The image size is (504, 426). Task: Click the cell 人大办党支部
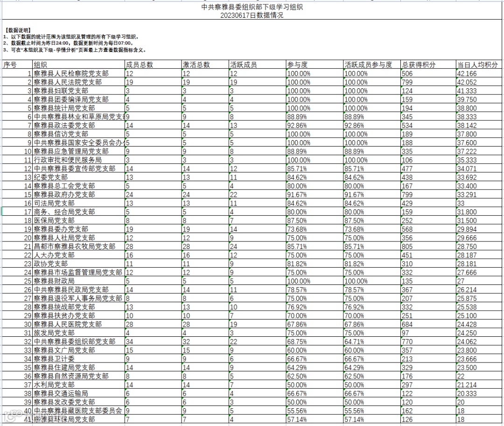pyautogui.click(x=79, y=255)
